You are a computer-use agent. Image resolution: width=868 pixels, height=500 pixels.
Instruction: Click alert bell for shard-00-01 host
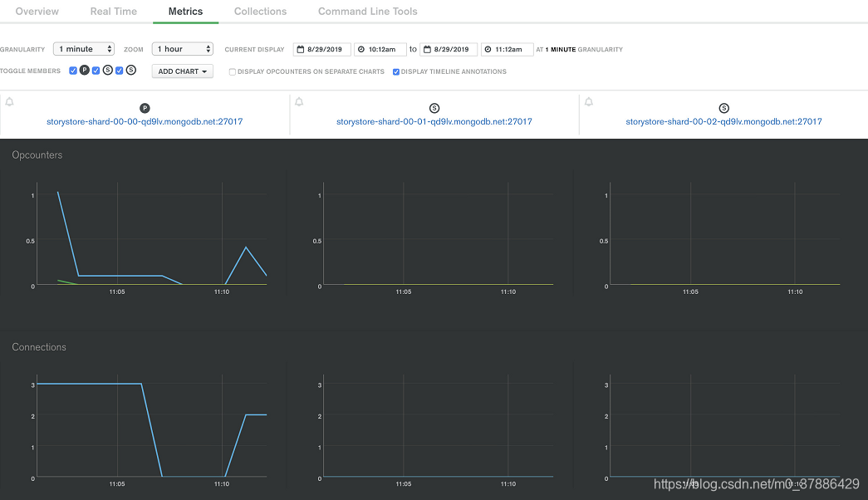tap(299, 102)
